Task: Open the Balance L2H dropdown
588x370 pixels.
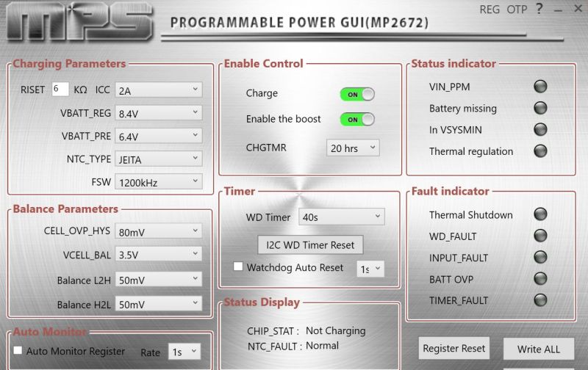Action: pyautogui.click(x=158, y=280)
